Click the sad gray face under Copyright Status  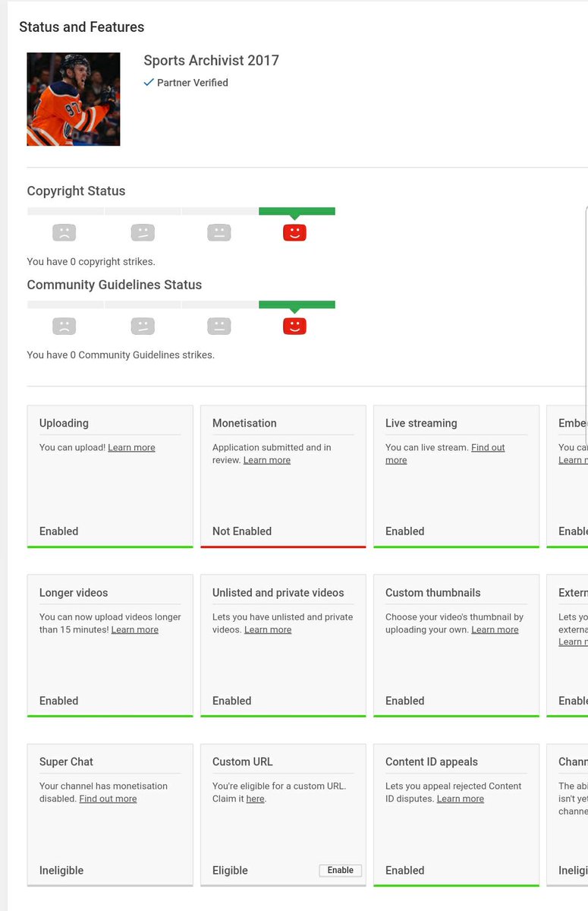click(64, 232)
